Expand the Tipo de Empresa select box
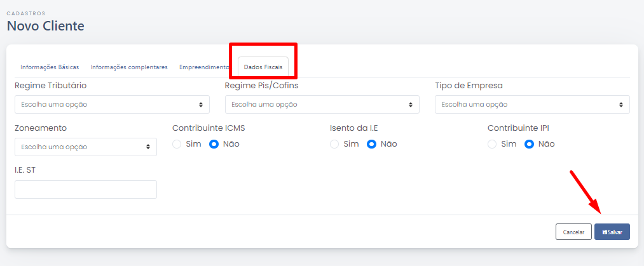644x266 pixels. click(532, 105)
